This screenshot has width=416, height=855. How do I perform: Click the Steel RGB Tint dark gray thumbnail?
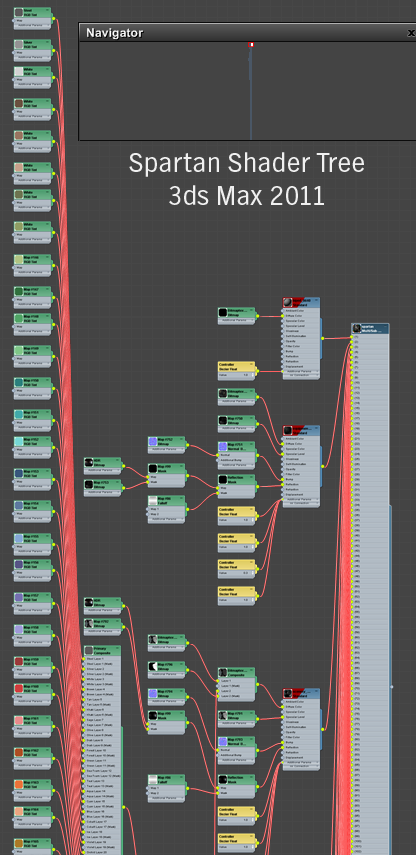tap(19, 12)
